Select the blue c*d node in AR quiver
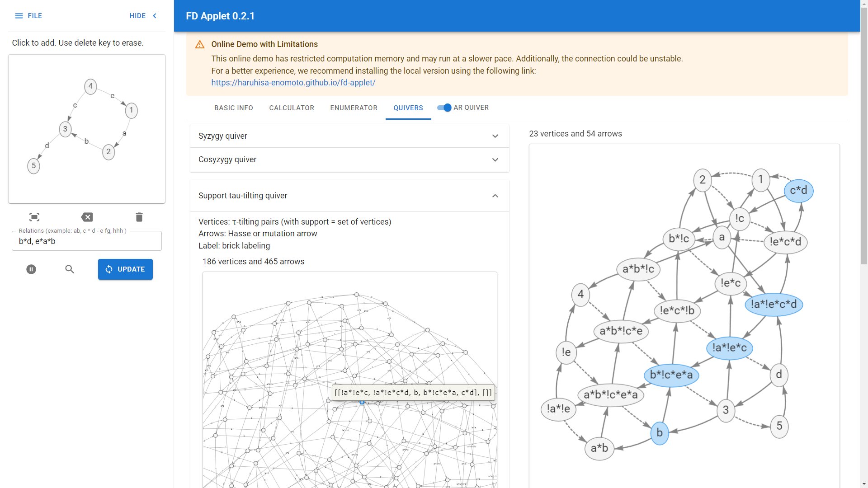This screenshot has height=488, width=868. coord(798,191)
